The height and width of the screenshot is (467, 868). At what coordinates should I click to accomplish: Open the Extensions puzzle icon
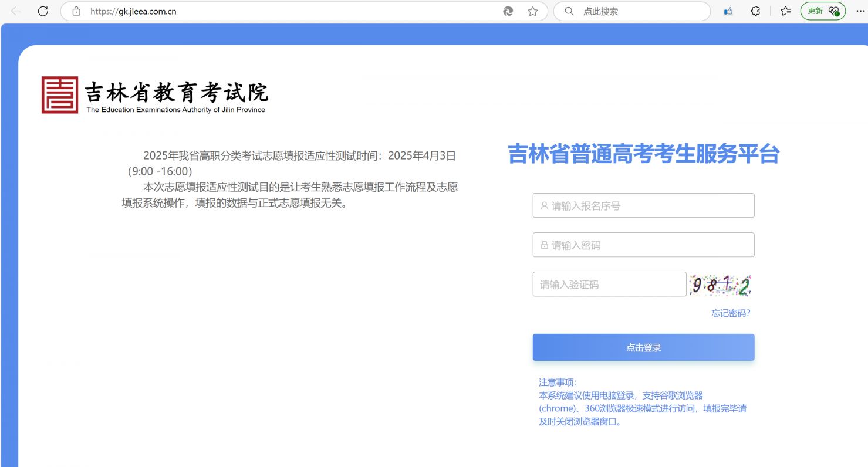coord(756,11)
